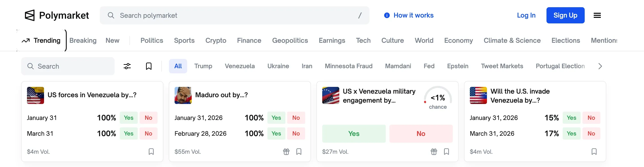The height and width of the screenshot is (167, 644).
Task: Bookmark the Will the U.S. invade Venezuela market
Action: coord(594,151)
